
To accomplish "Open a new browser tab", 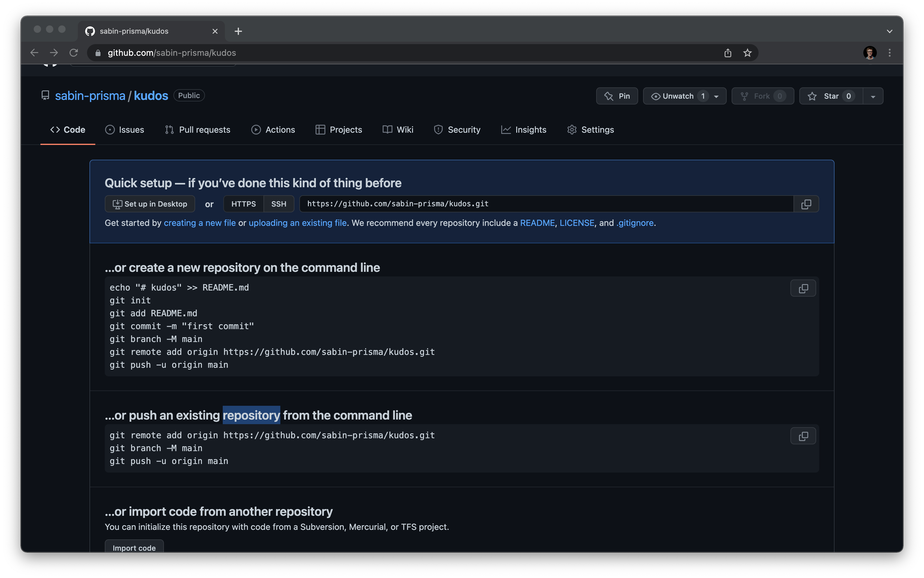I will point(238,31).
